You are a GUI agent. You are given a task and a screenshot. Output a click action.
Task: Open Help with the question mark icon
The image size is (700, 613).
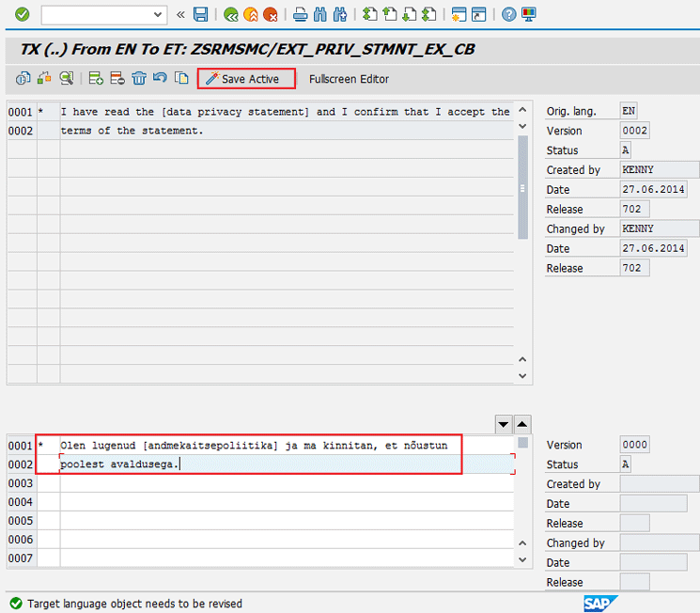pos(508,14)
